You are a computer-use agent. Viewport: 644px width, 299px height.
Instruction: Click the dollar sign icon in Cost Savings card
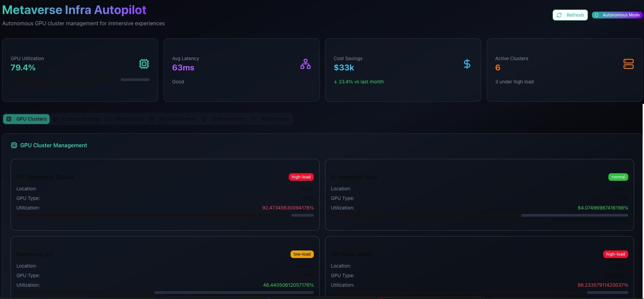[x=467, y=64]
